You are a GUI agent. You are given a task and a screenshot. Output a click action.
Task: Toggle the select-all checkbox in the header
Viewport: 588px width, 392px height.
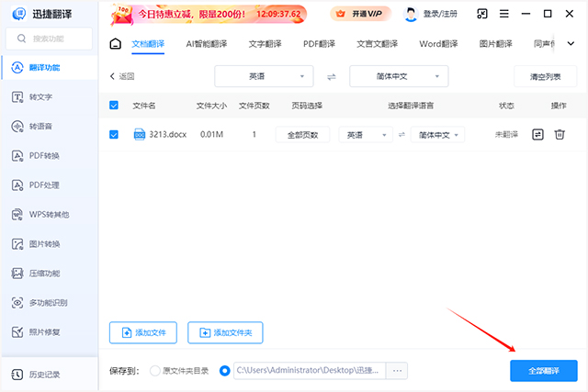tap(114, 106)
